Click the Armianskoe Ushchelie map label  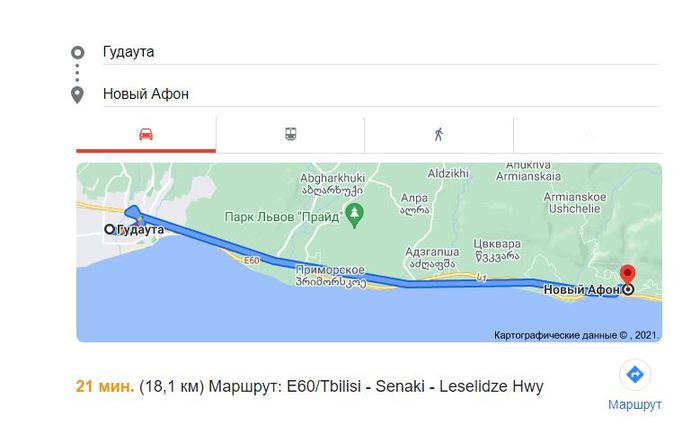click(x=573, y=203)
